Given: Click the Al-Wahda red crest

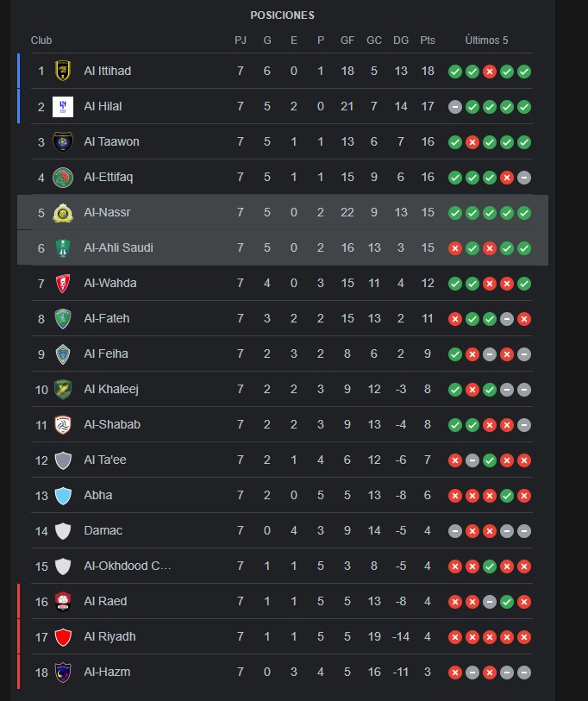Looking at the screenshot, I should (x=63, y=283).
